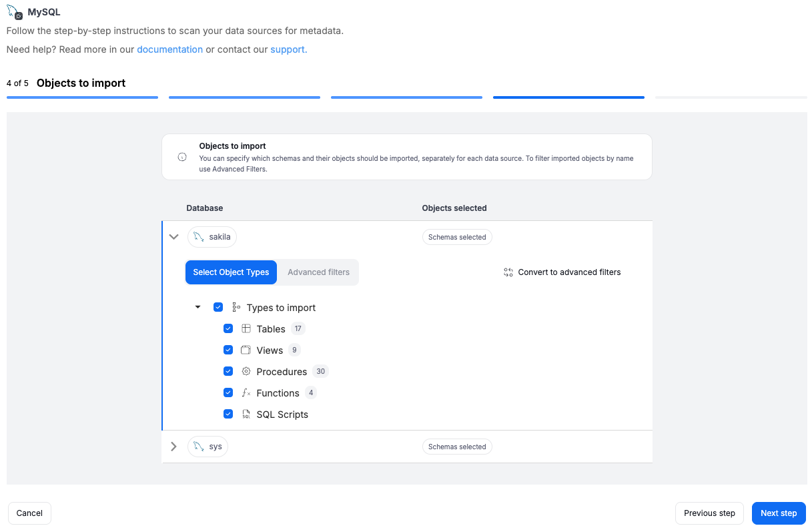
Task: Click the second step progress bar segment
Action: (244, 97)
